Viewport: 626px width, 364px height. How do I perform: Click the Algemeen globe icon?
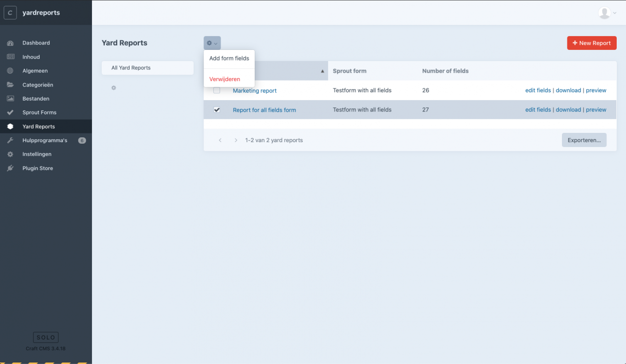coord(10,71)
